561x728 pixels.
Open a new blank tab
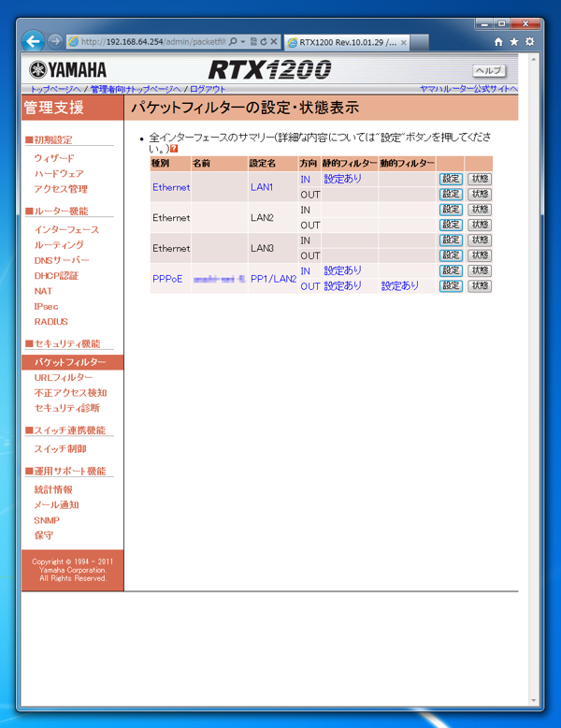[x=420, y=43]
